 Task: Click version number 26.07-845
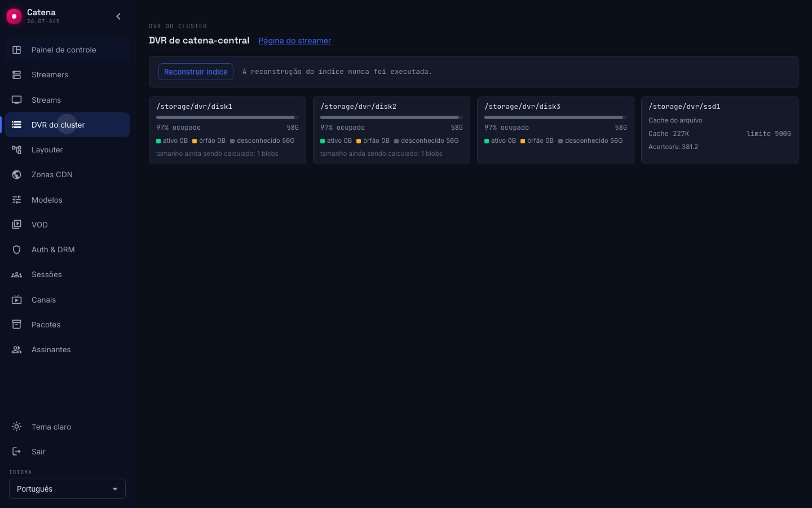(43, 21)
